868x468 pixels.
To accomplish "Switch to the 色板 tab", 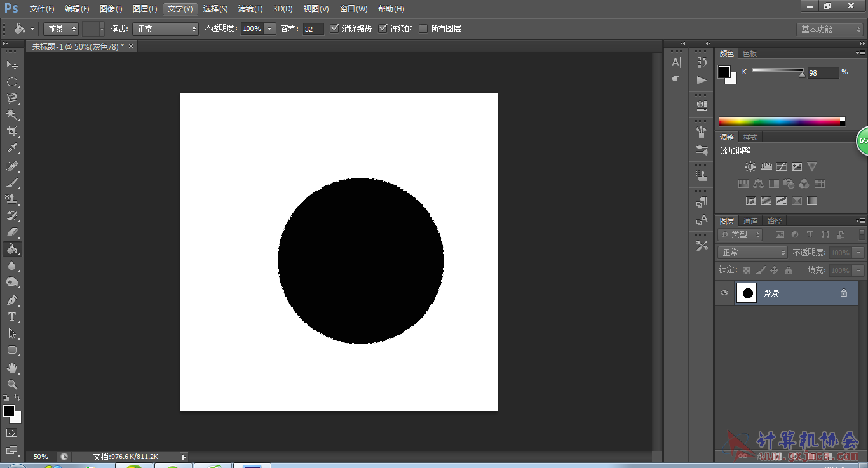I will pyautogui.click(x=750, y=53).
